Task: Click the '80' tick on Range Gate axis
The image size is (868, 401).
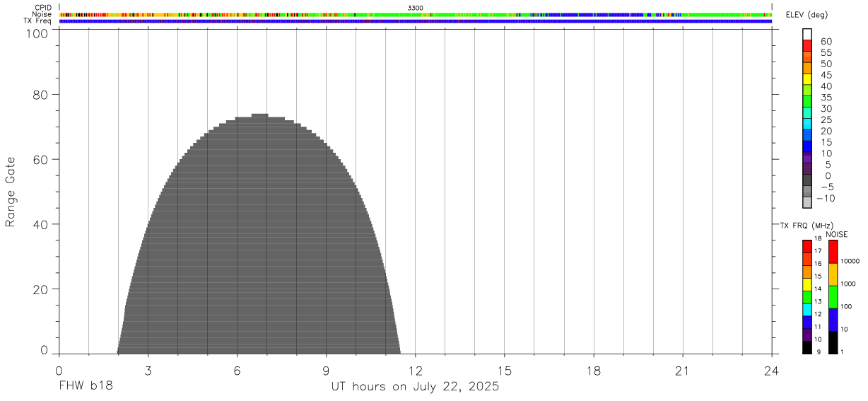Action: coord(40,94)
